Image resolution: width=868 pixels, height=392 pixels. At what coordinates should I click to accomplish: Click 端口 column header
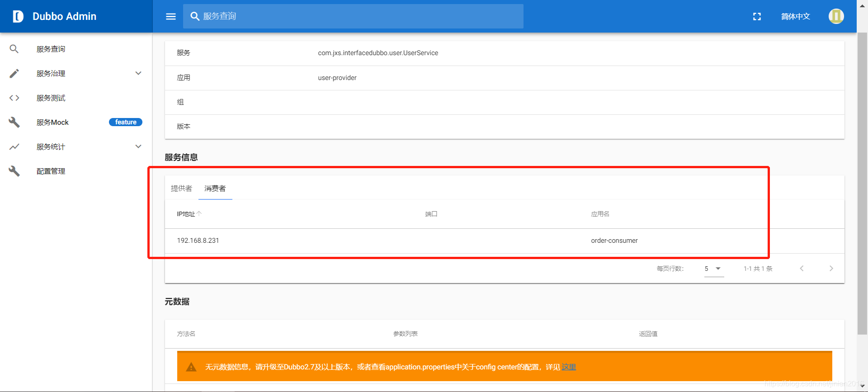pyautogui.click(x=431, y=214)
